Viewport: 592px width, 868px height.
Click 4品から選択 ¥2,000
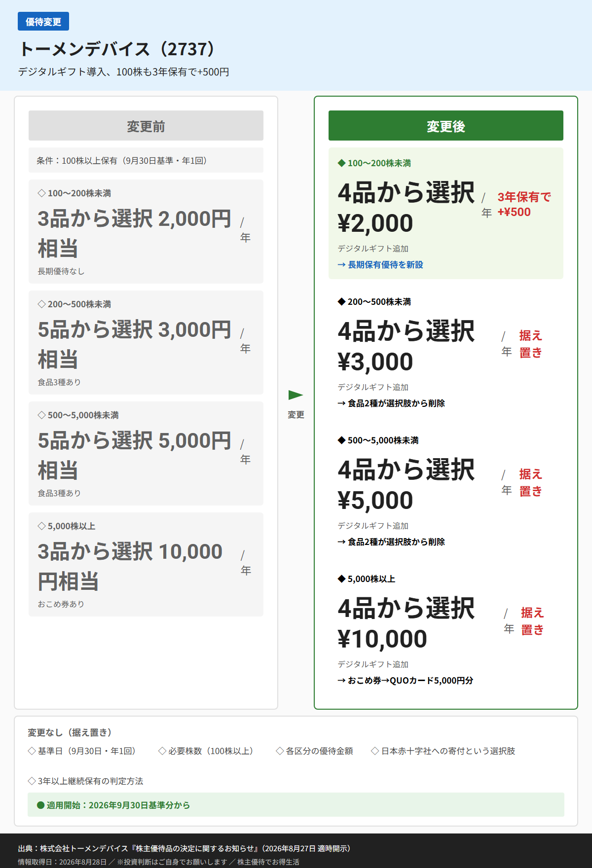point(406,208)
